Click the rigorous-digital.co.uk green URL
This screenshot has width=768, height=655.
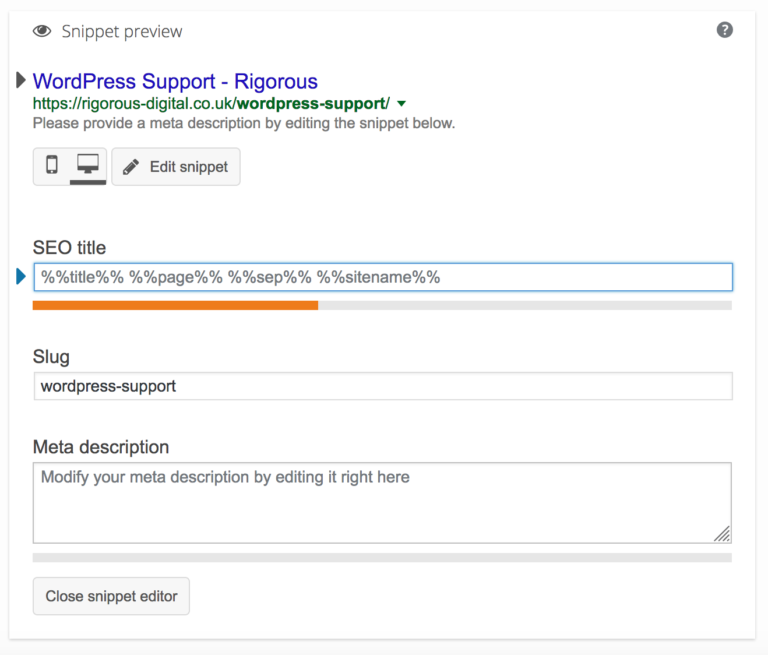[x=211, y=104]
